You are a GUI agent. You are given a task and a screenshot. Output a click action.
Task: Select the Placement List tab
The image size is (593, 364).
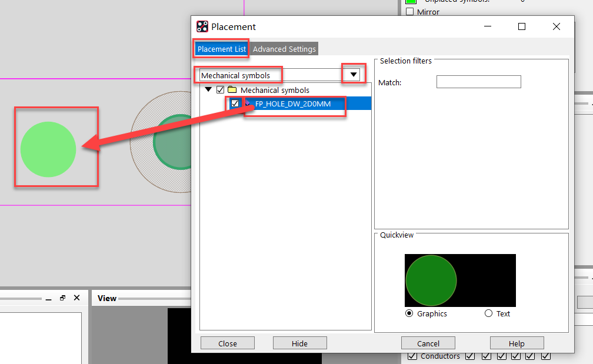222,49
